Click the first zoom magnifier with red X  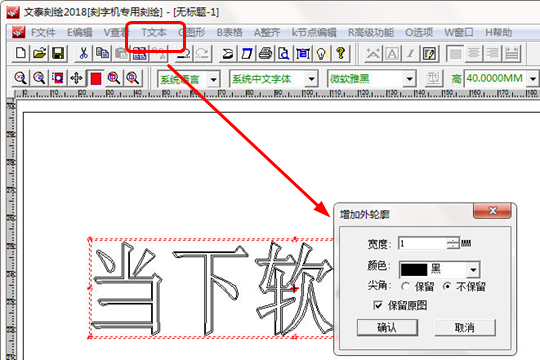20,79
